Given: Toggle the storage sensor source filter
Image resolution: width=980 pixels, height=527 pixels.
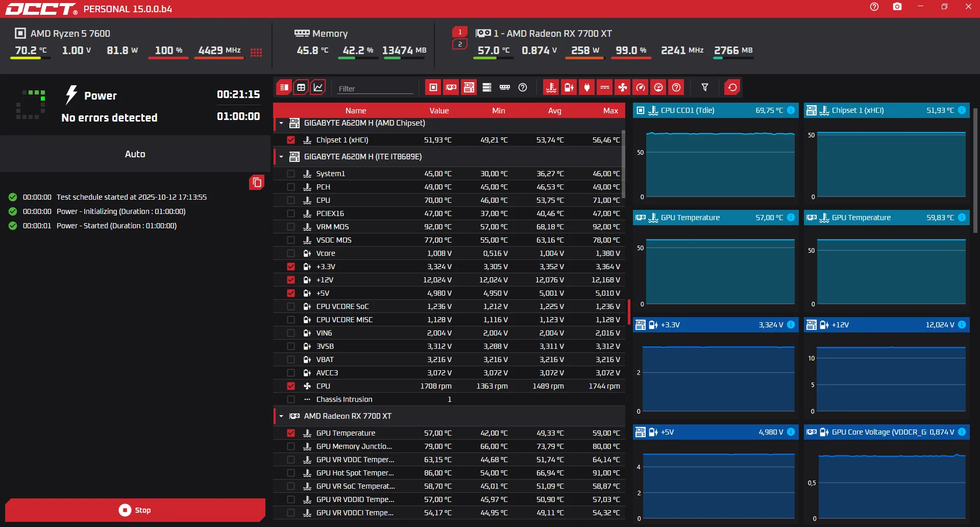Looking at the screenshot, I should [x=487, y=87].
